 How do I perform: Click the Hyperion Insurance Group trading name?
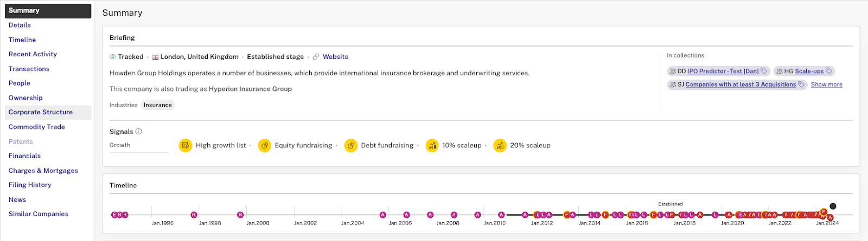pyautogui.click(x=250, y=89)
